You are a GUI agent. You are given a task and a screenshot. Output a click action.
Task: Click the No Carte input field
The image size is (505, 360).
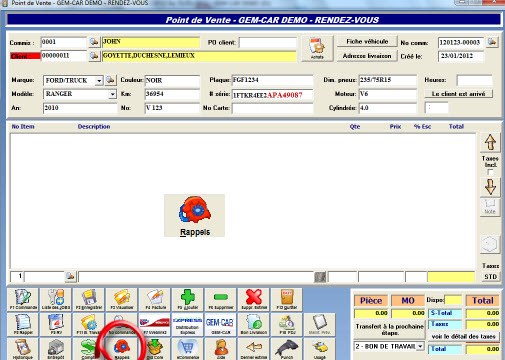272,108
